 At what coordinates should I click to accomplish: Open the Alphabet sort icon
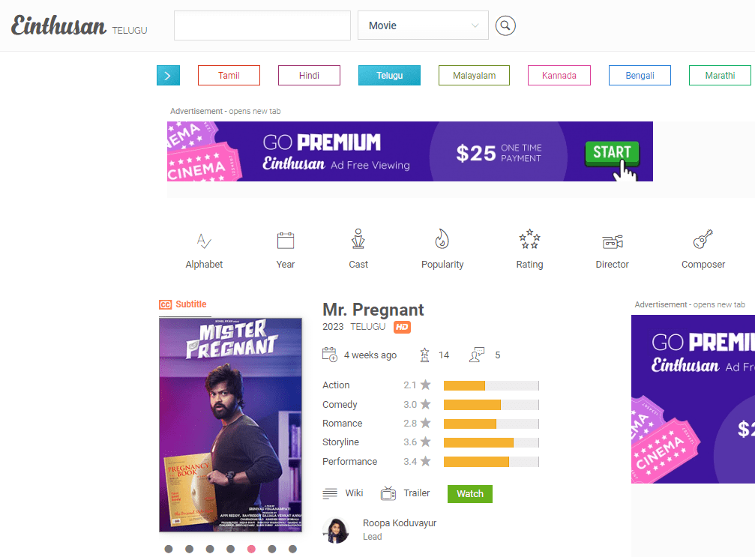[204, 241]
